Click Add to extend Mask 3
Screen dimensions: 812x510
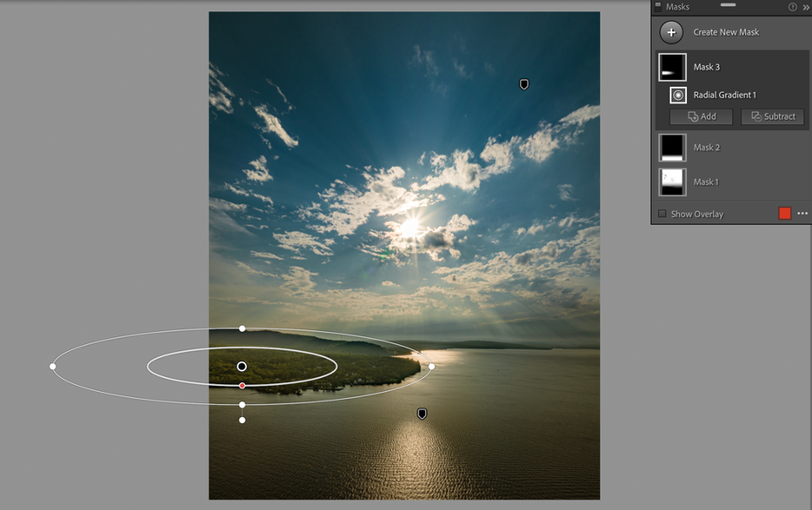point(701,116)
